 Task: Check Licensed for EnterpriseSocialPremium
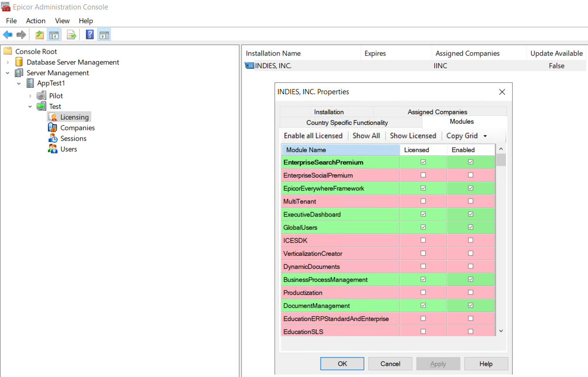tap(423, 175)
